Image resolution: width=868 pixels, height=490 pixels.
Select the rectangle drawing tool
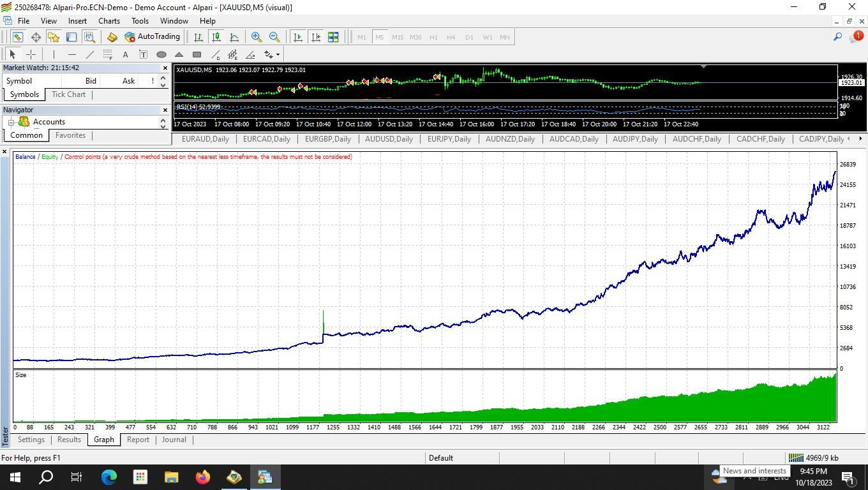click(x=197, y=55)
